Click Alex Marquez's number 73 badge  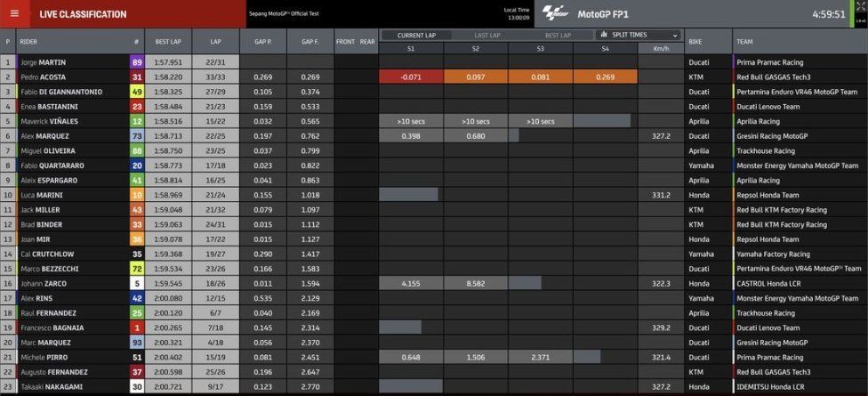[137, 135]
